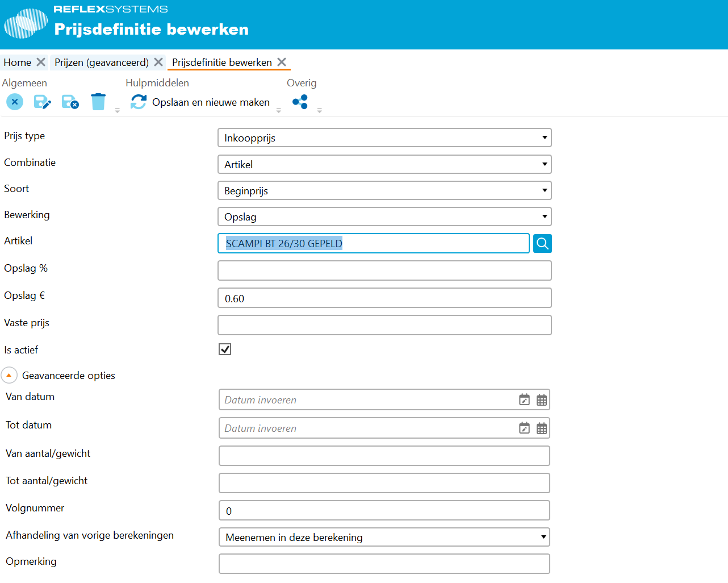
Task: Click the Opslag % input field
Action: click(384, 271)
